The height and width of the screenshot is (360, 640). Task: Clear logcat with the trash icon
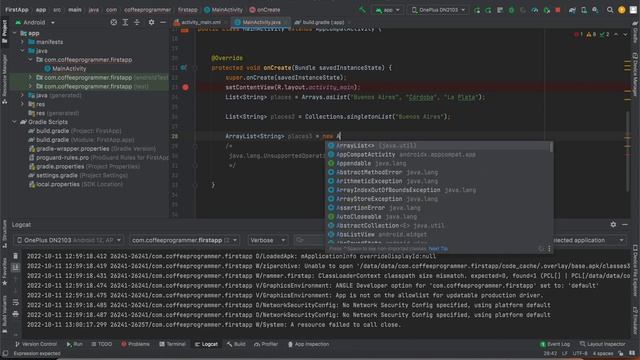pos(15,256)
